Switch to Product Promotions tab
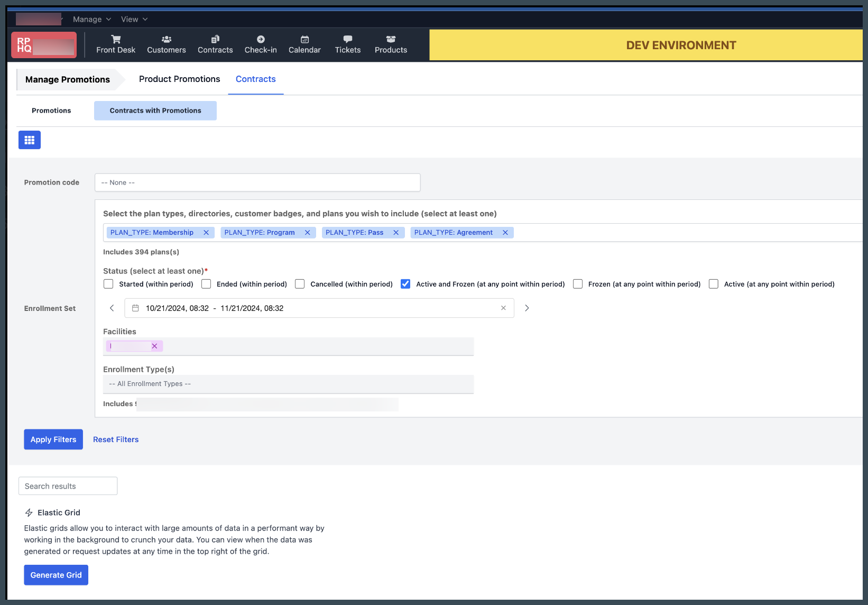 point(180,79)
